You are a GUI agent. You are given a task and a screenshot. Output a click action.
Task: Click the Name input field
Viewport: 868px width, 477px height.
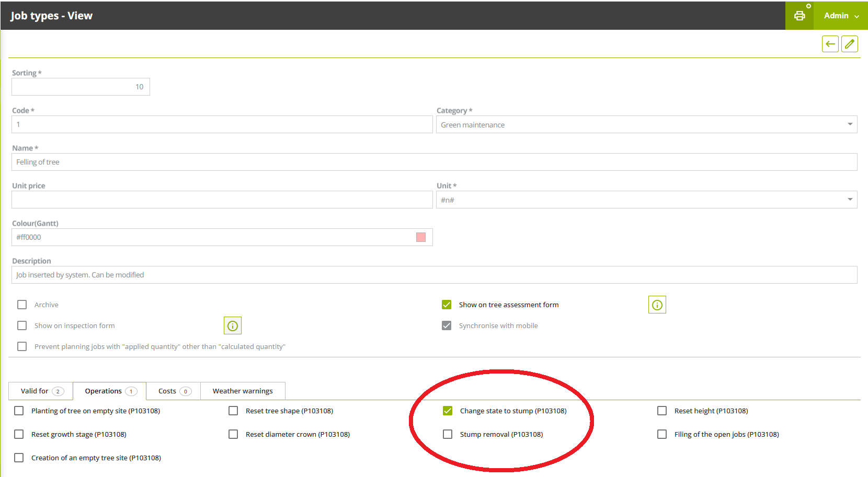[x=434, y=162]
